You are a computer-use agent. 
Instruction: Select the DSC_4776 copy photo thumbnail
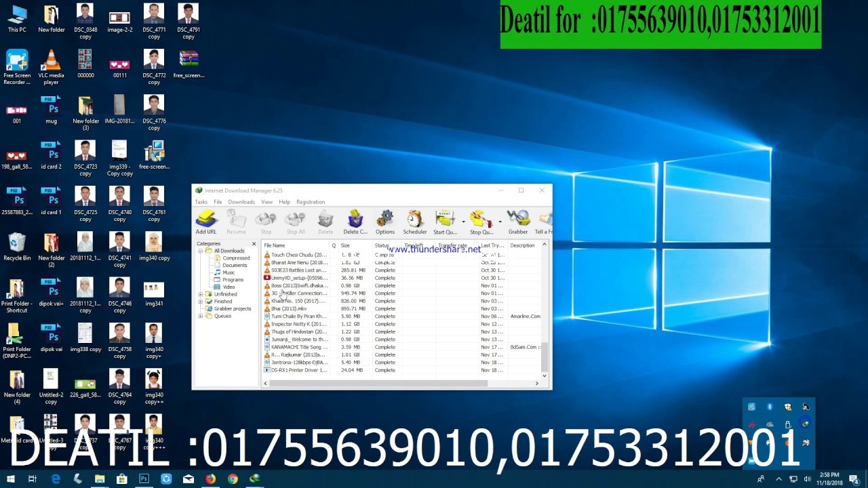[x=154, y=113]
